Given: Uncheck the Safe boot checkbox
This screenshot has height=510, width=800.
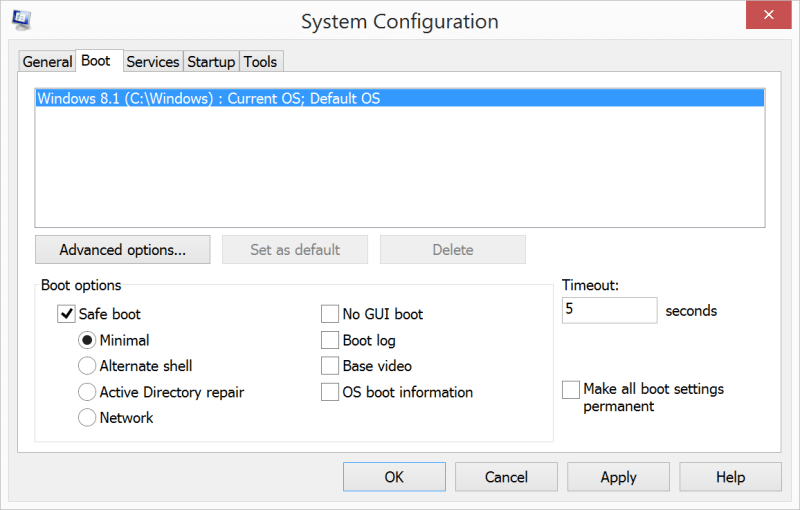Looking at the screenshot, I should pos(66,314).
